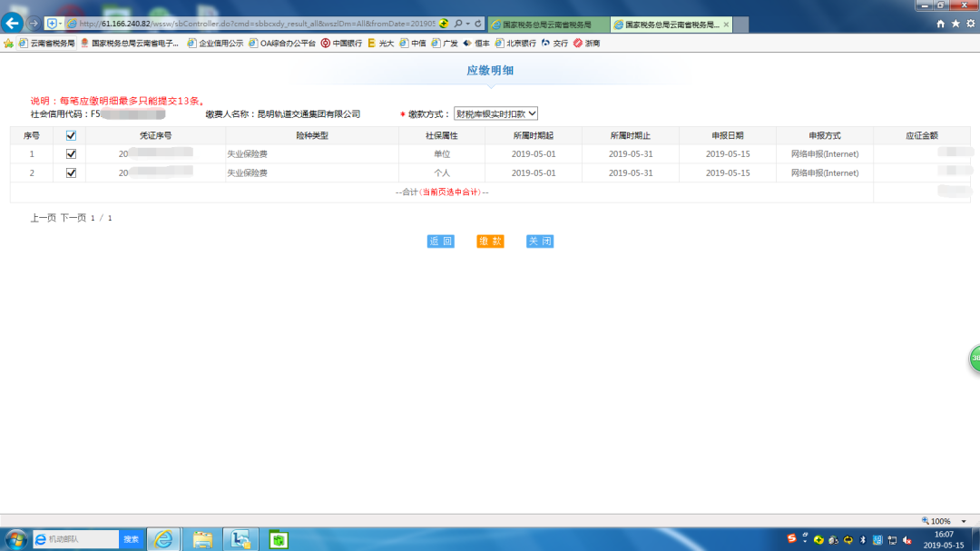Click muted volume tray icon
980x551 pixels.
coord(906,540)
